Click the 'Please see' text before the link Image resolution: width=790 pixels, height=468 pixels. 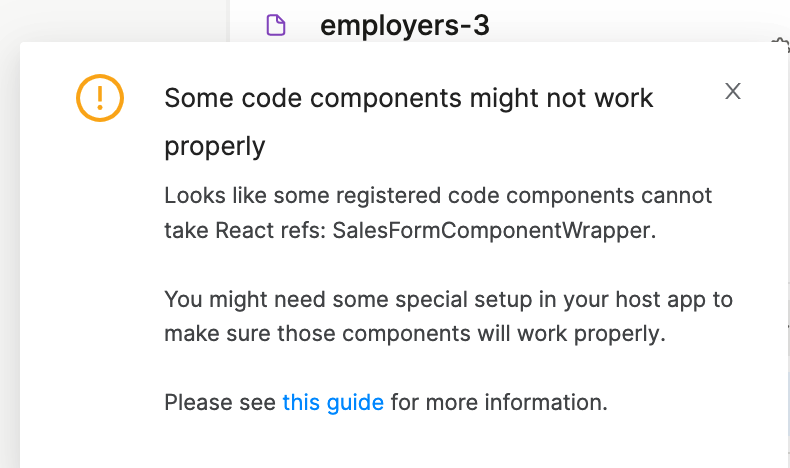[x=220, y=403]
